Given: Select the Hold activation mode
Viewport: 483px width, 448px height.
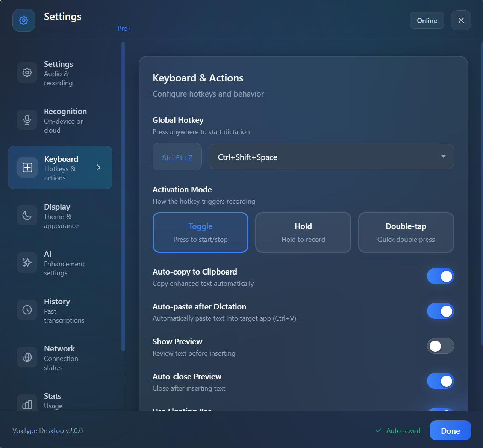Looking at the screenshot, I should click(303, 232).
